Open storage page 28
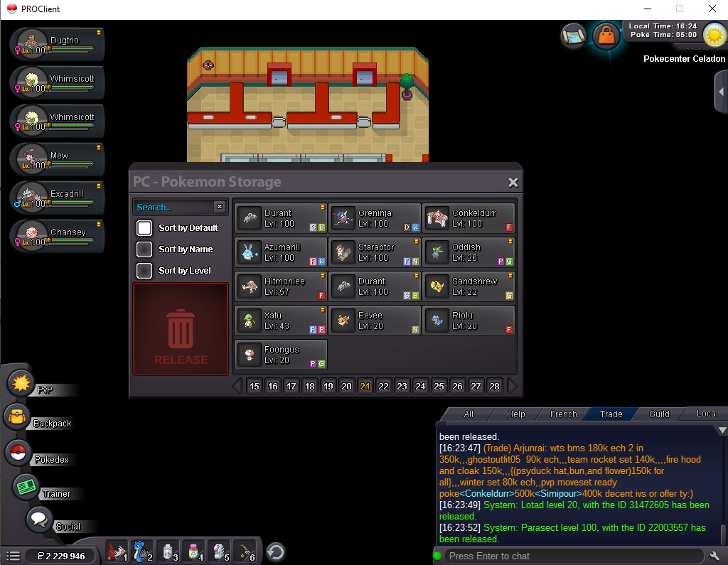Viewport: 728px width, 565px height. [x=495, y=387]
